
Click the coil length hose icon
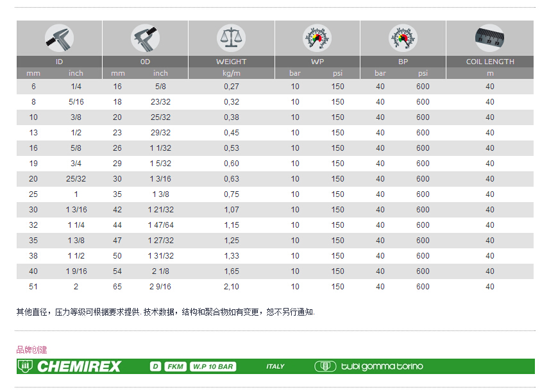click(x=489, y=38)
